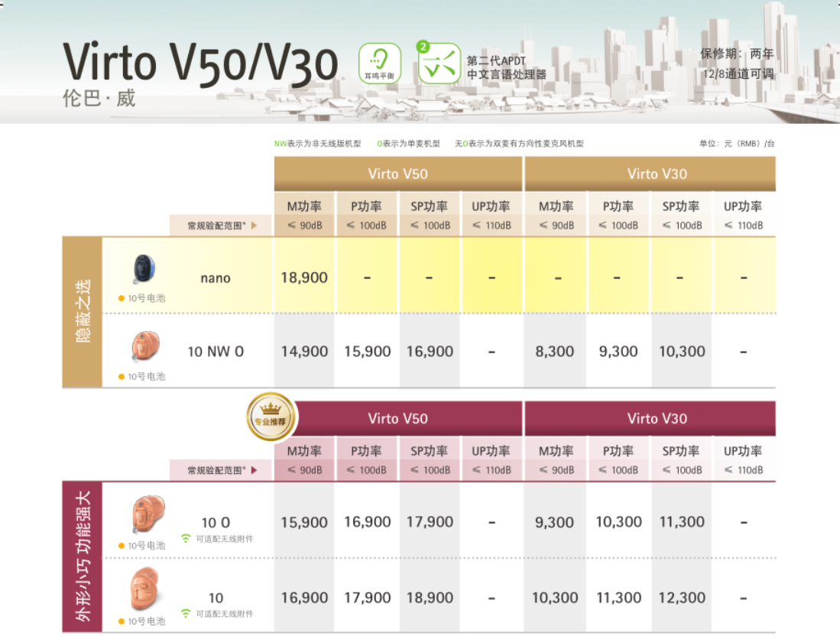Click the nano model name
This screenshot has height=636, width=840.
point(216,278)
